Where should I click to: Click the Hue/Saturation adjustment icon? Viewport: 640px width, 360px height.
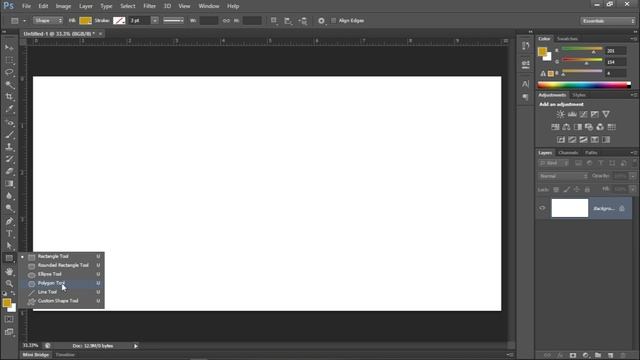pos(555,127)
